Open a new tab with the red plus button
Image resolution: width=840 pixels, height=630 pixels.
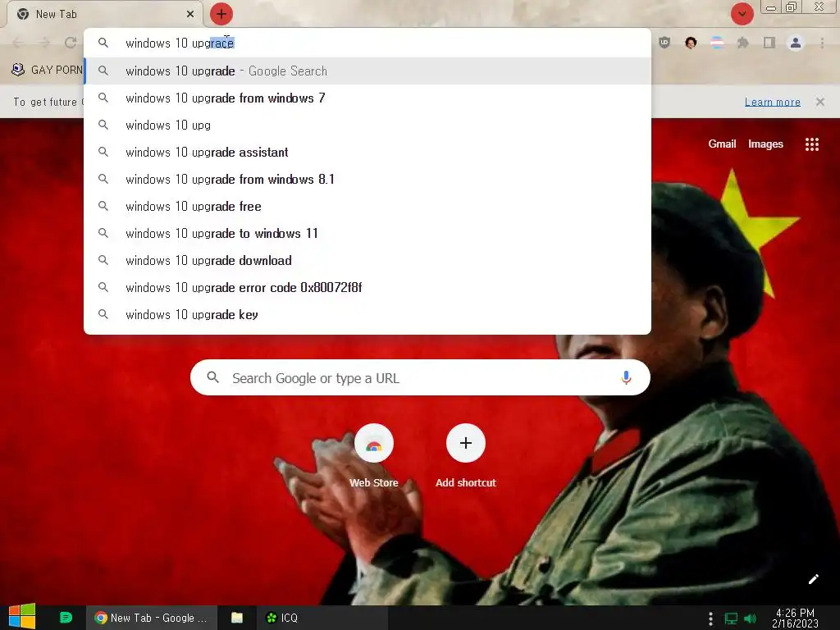[x=221, y=14]
